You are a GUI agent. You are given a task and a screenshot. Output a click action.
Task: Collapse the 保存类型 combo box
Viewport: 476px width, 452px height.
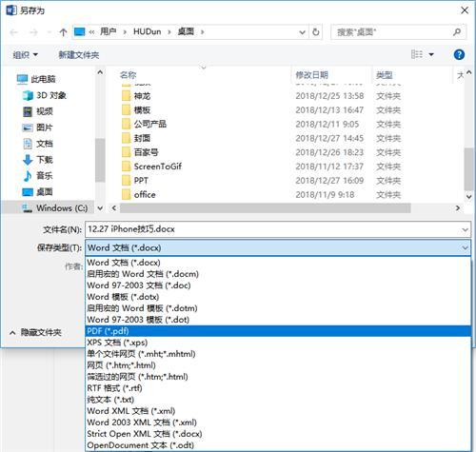coord(466,247)
